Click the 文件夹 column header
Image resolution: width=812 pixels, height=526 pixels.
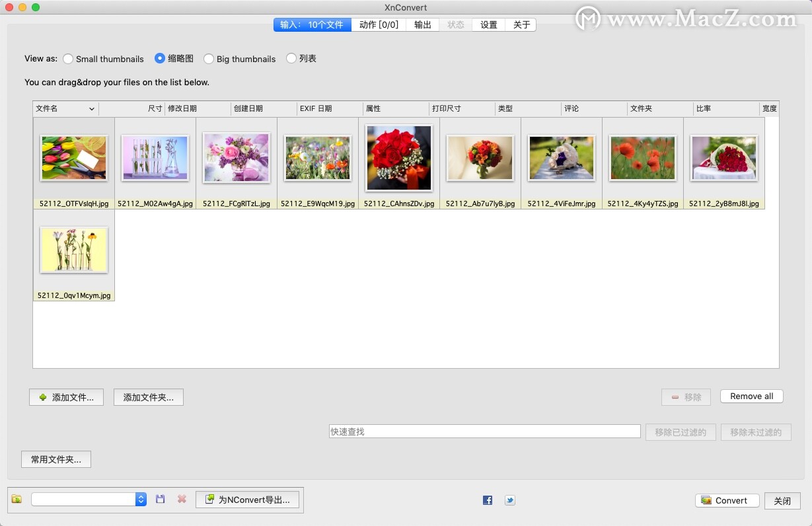[x=660, y=108]
